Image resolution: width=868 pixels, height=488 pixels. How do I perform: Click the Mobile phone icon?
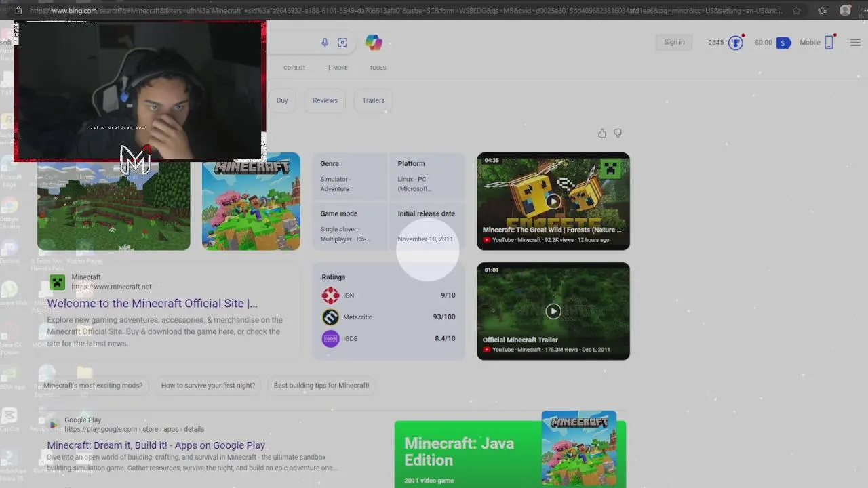tap(829, 43)
